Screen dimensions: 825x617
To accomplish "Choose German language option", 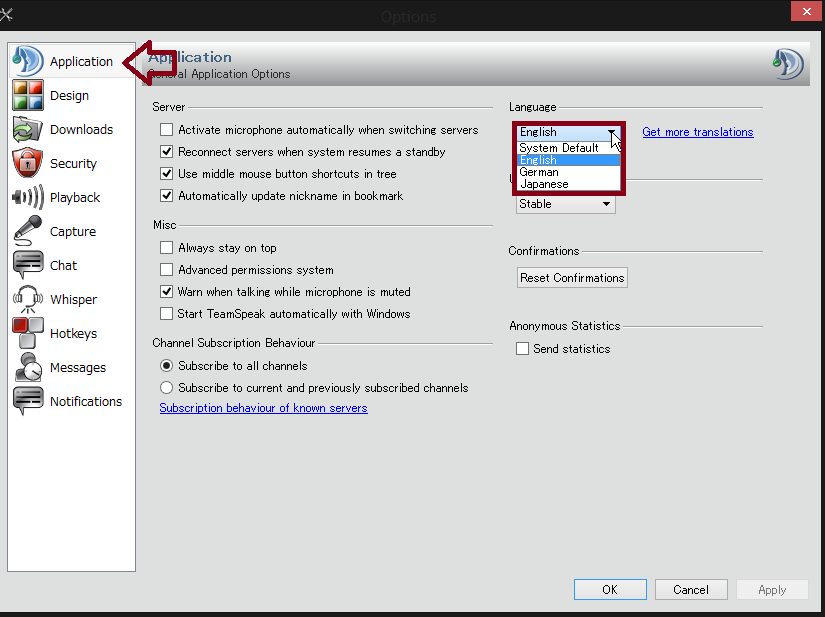I will tap(568, 172).
